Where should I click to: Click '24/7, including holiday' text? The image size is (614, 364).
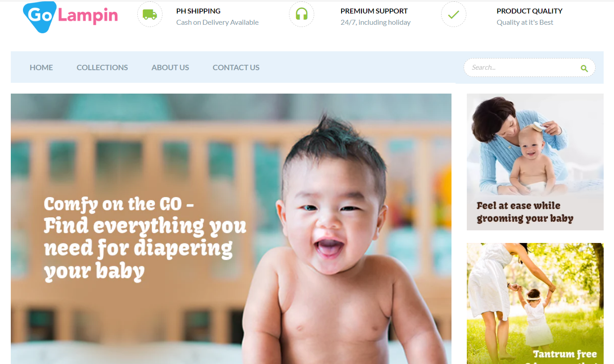(375, 22)
